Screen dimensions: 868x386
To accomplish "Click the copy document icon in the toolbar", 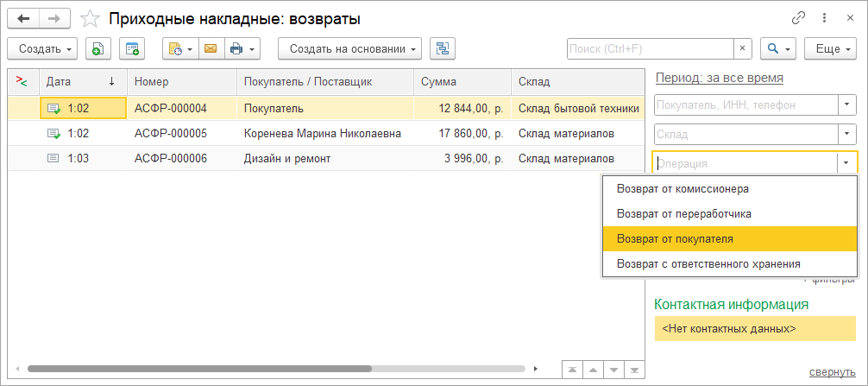I will [x=98, y=49].
